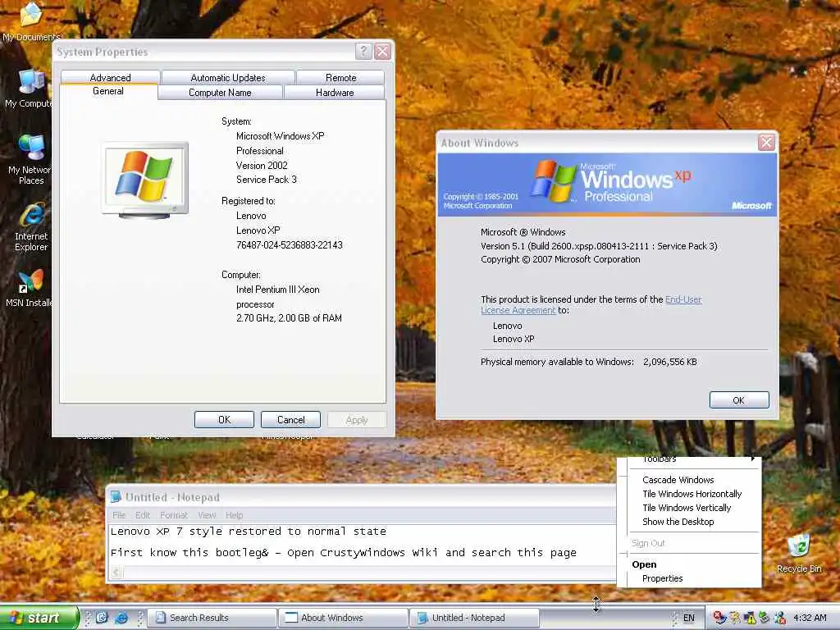Click the 'Microsoft Windows XP' system text
840x630 pixels.
point(281,136)
